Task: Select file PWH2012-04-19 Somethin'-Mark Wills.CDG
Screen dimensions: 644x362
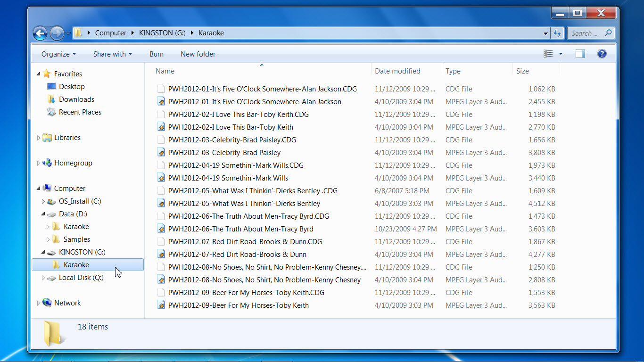Action: click(x=236, y=165)
